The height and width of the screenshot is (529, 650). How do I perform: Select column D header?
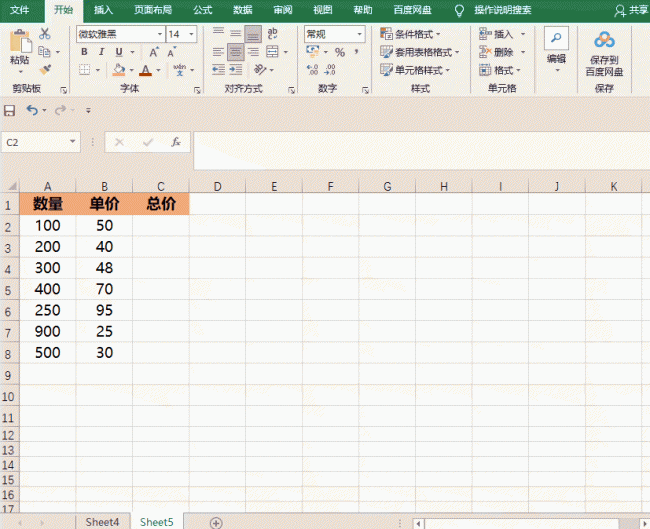[x=217, y=186]
